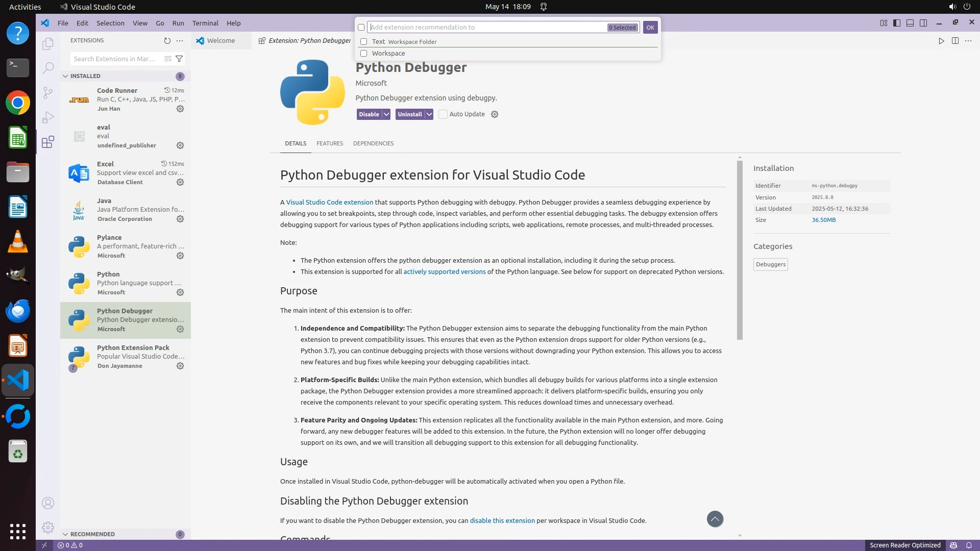Viewport: 980px width, 551px height.
Task: Open the Uninstall button dropdown arrow
Action: point(429,114)
